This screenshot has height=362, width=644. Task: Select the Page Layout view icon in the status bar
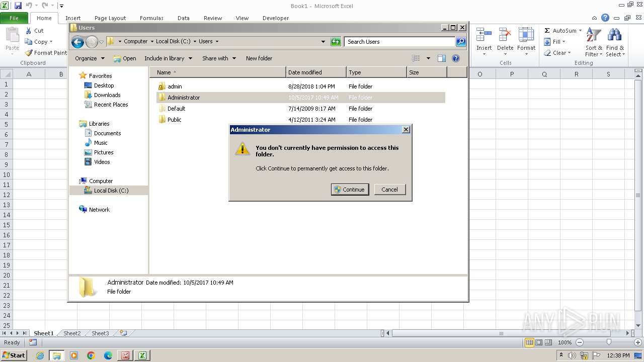[x=539, y=342]
